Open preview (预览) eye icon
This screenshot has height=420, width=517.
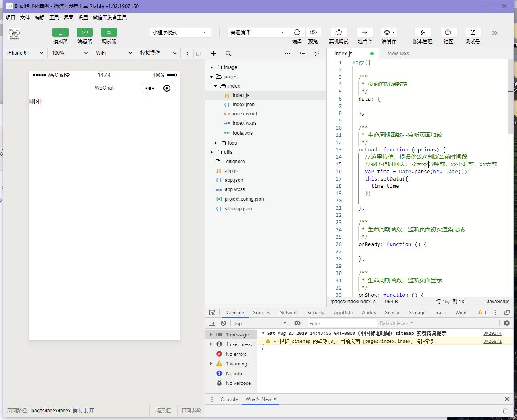point(313,33)
